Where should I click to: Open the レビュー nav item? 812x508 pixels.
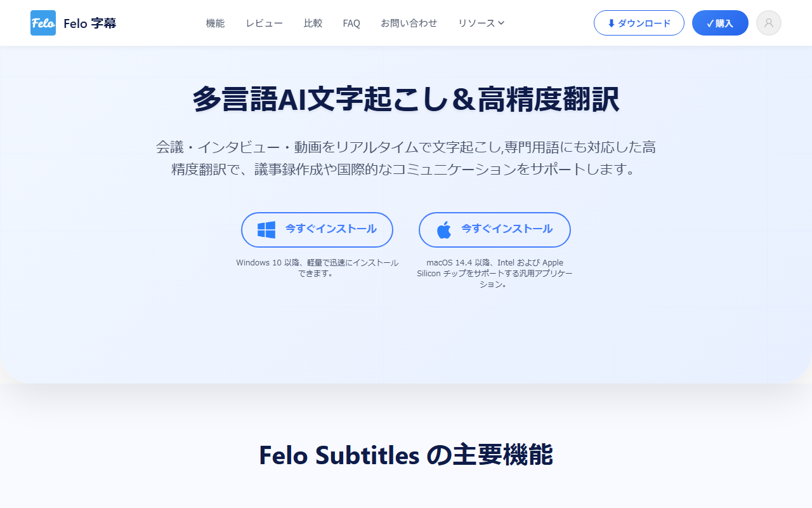[264, 23]
